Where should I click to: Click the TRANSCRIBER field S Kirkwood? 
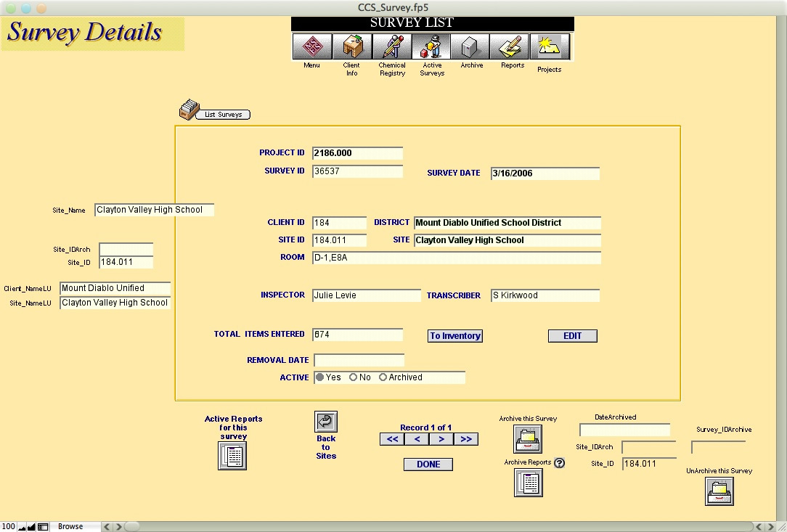(x=545, y=295)
